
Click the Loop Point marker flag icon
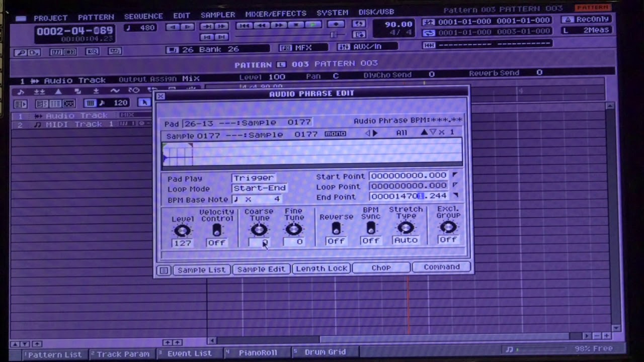click(455, 185)
